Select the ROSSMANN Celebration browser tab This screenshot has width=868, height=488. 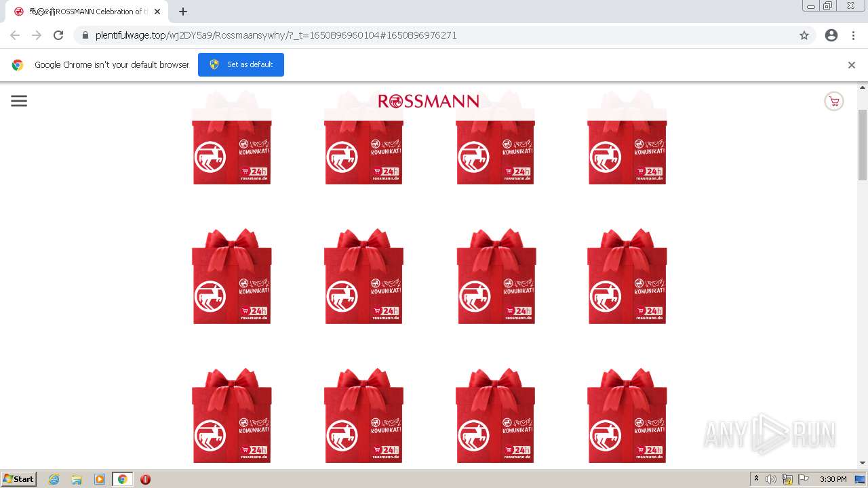click(86, 12)
